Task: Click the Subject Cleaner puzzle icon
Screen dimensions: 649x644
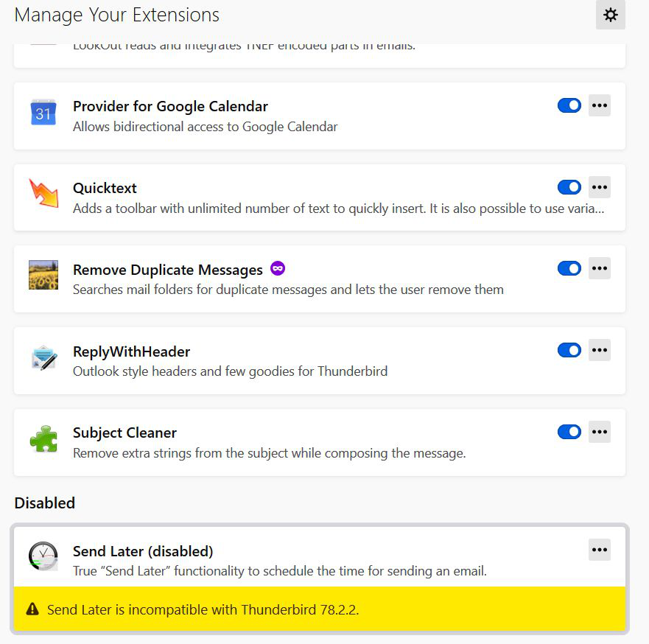Action: click(x=43, y=438)
